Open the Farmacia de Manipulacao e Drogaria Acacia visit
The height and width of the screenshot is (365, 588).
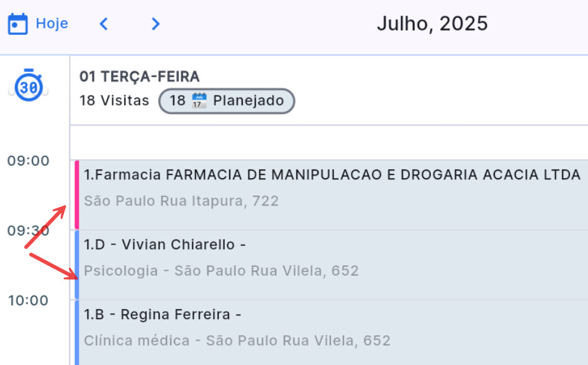point(332,175)
